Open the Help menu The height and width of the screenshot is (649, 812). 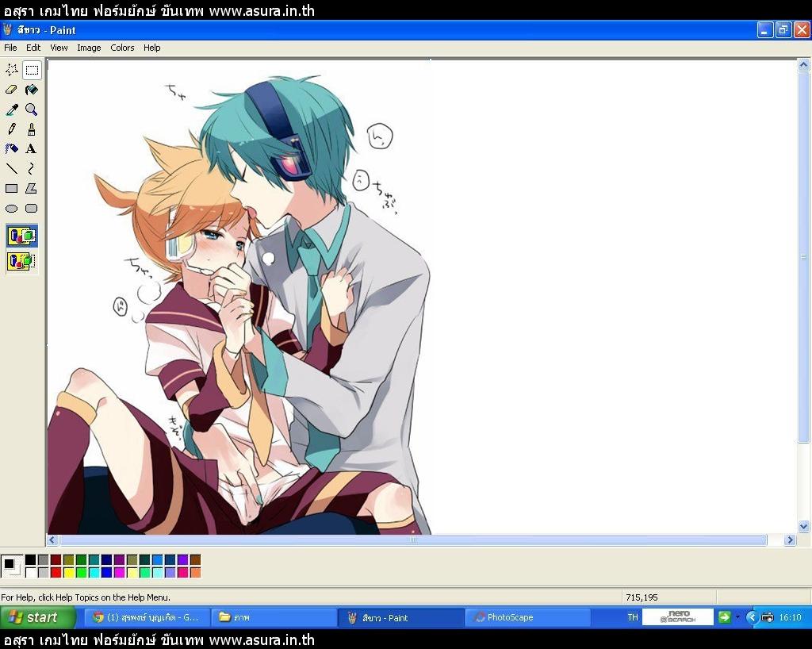pyautogui.click(x=151, y=48)
